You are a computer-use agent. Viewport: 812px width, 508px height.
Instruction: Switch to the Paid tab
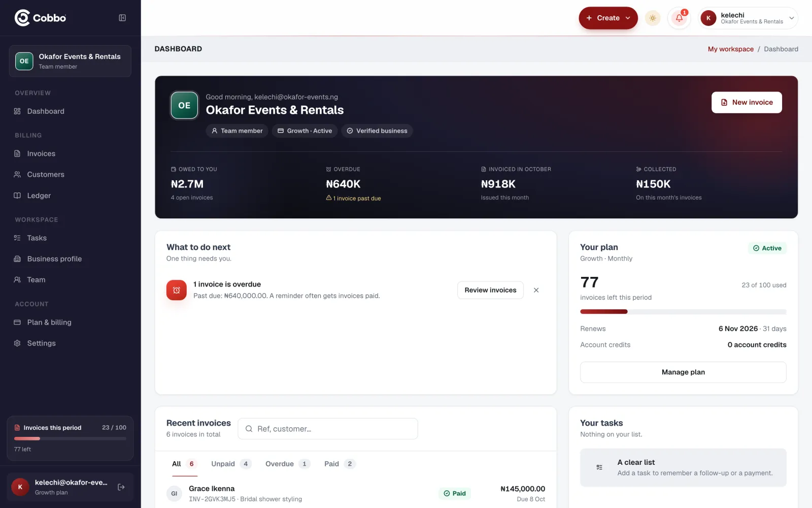point(340,464)
